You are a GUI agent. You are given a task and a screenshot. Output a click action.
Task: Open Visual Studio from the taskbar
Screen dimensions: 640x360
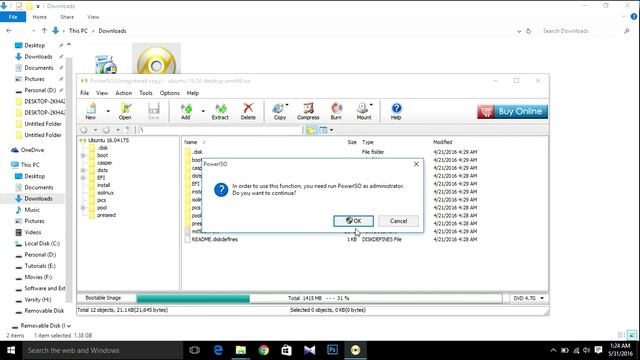[x=309, y=350]
